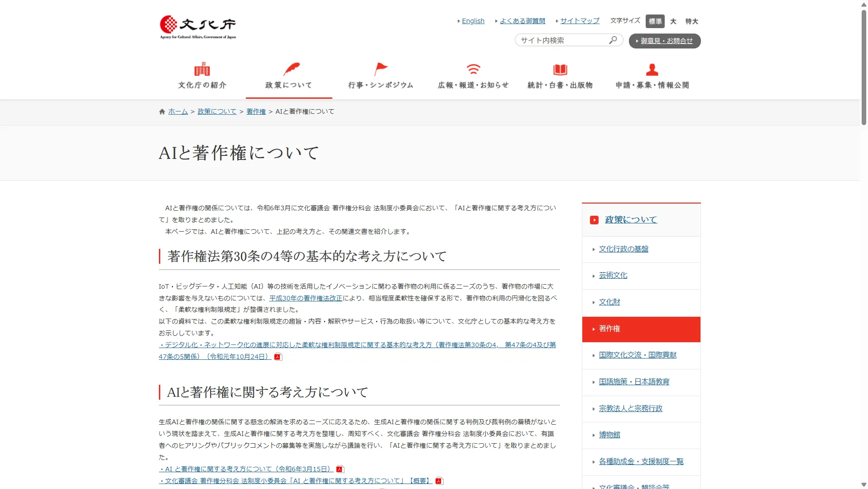Open 法制度小委員会【概要】 document link
This screenshot has width=868, height=489.
click(x=296, y=481)
